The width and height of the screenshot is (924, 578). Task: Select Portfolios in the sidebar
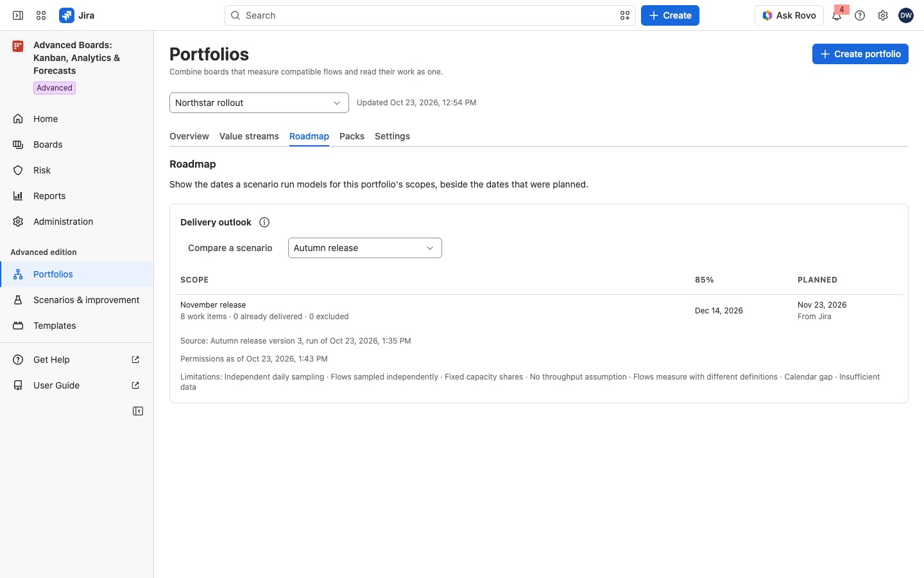pyautogui.click(x=77, y=274)
